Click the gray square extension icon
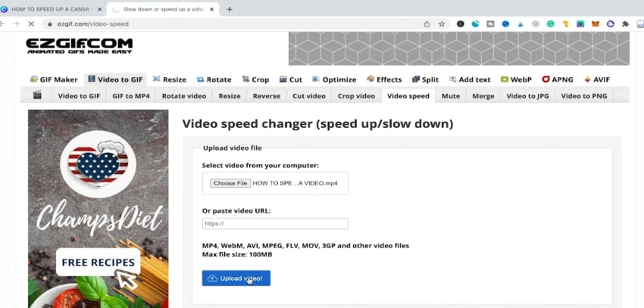Screen dimensions: 644x308 pos(490,23)
